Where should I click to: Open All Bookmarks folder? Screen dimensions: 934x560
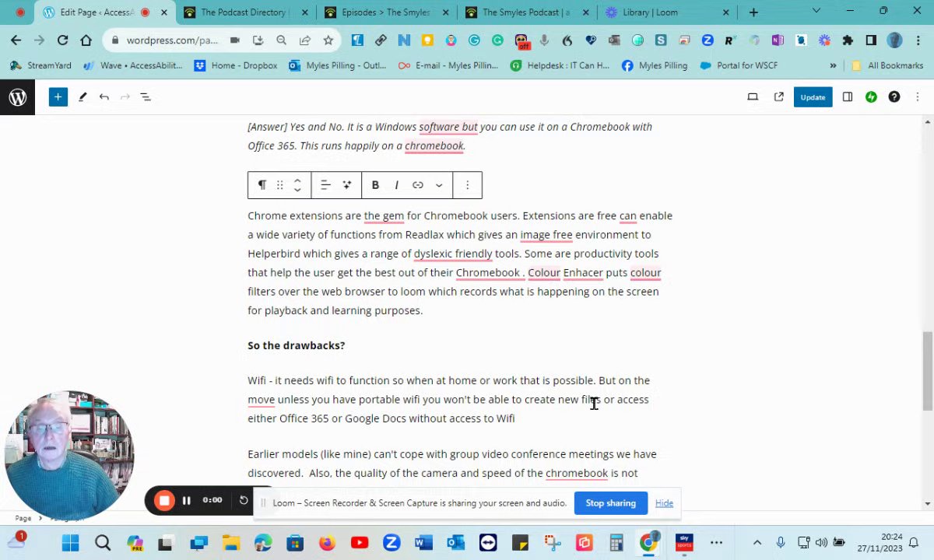click(x=887, y=66)
